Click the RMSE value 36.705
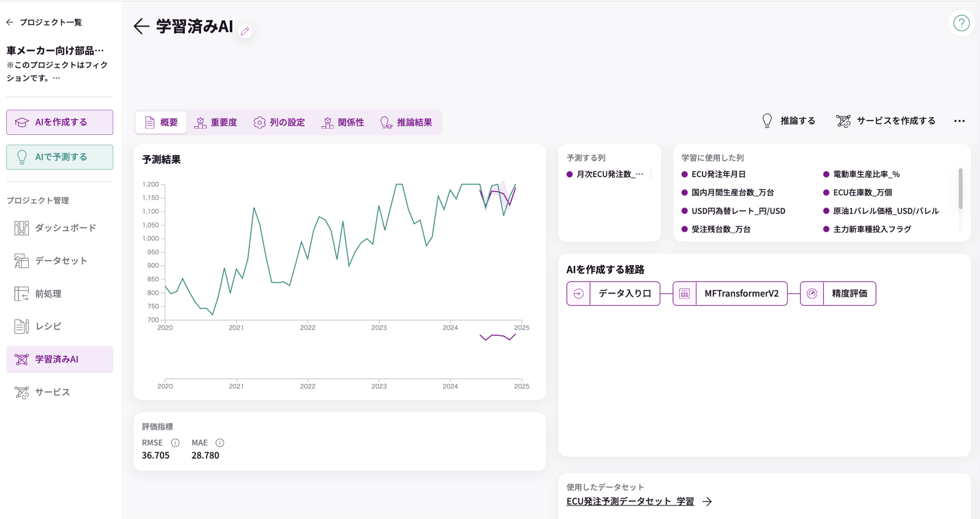 pyautogui.click(x=156, y=455)
